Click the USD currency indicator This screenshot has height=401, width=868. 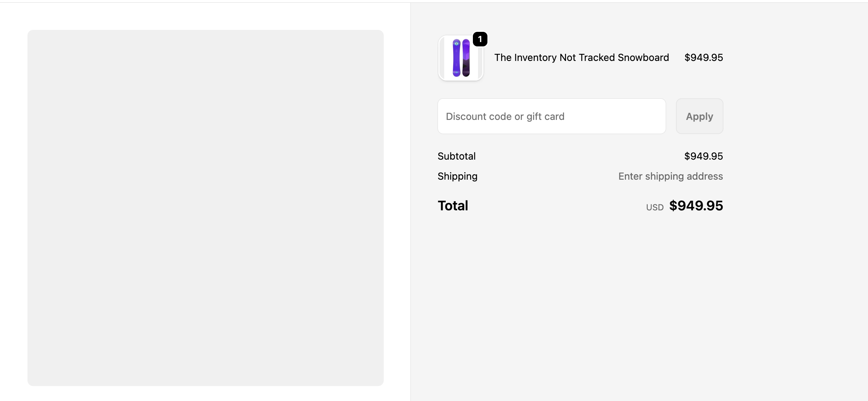click(655, 207)
